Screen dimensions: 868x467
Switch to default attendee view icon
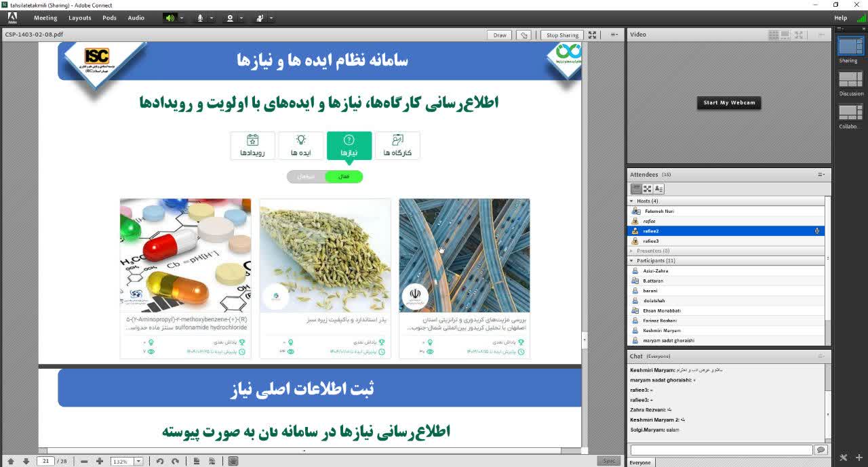click(x=636, y=189)
